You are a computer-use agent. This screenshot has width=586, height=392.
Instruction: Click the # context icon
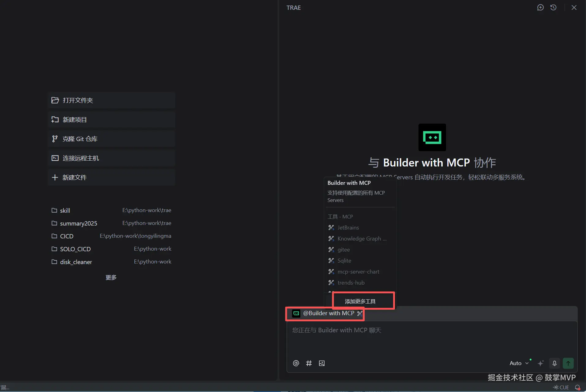(x=309, y=363)
